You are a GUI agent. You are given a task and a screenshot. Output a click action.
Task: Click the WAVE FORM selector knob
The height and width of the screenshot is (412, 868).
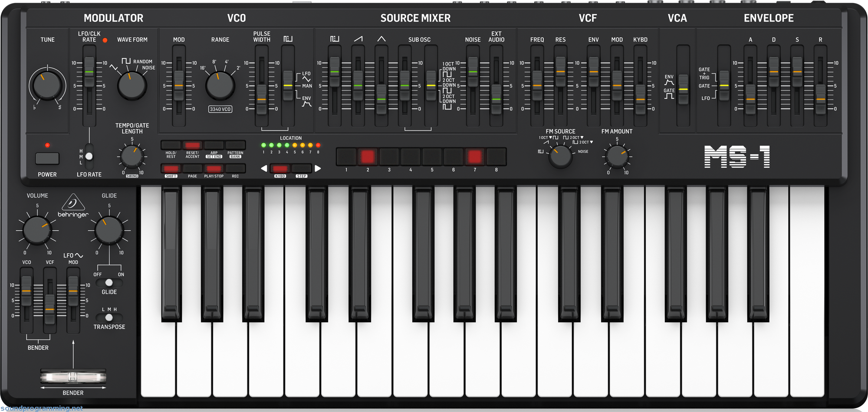132,85
